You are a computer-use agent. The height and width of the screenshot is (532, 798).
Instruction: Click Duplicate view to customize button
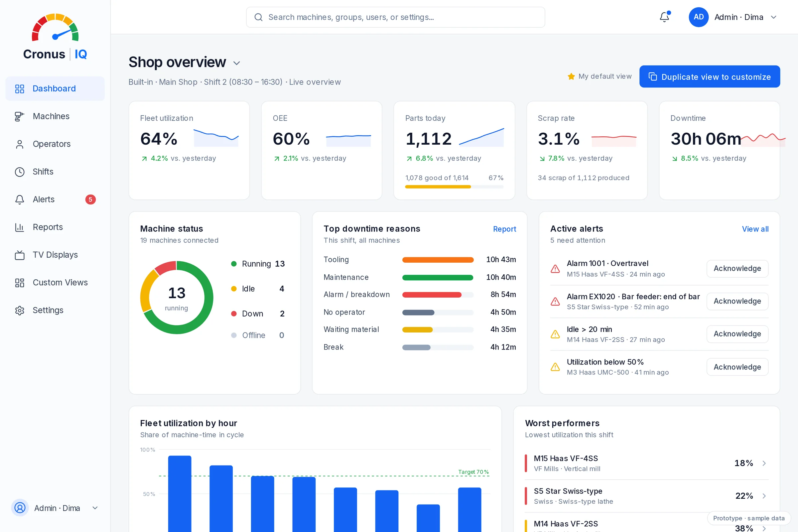click(710, 77)
